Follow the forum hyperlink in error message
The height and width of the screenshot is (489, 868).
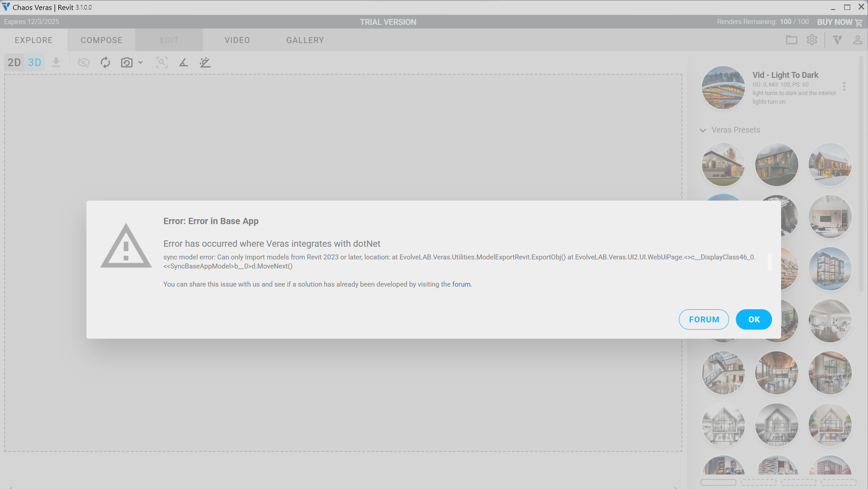coord(461,284)
